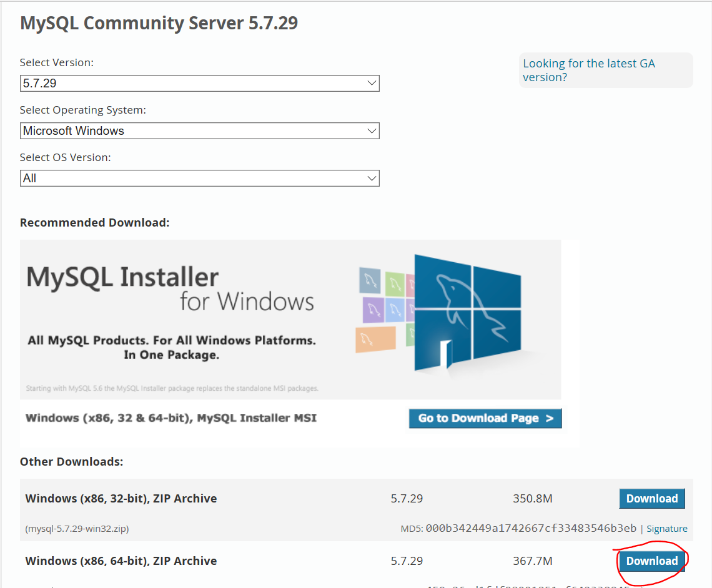Screen dimensions: 712x588
Task: Expand the Microsoft Windows operating system selector
Action: (x=372, y=130)
